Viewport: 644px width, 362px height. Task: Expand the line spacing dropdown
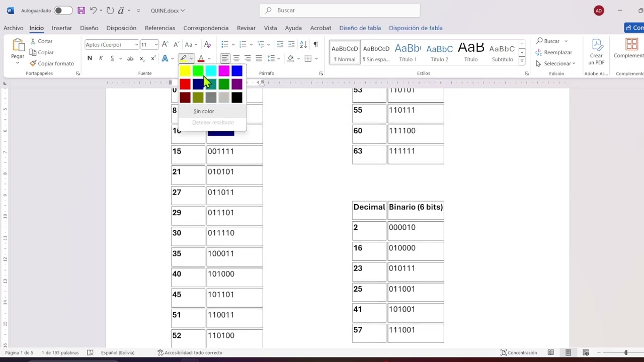279,59
